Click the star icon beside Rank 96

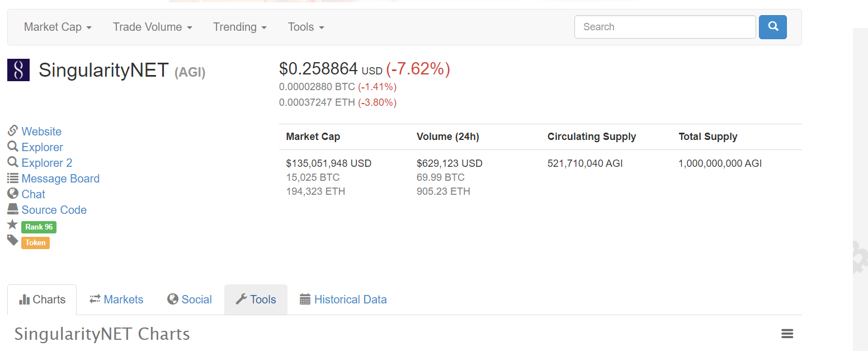(x=13, y=225)
